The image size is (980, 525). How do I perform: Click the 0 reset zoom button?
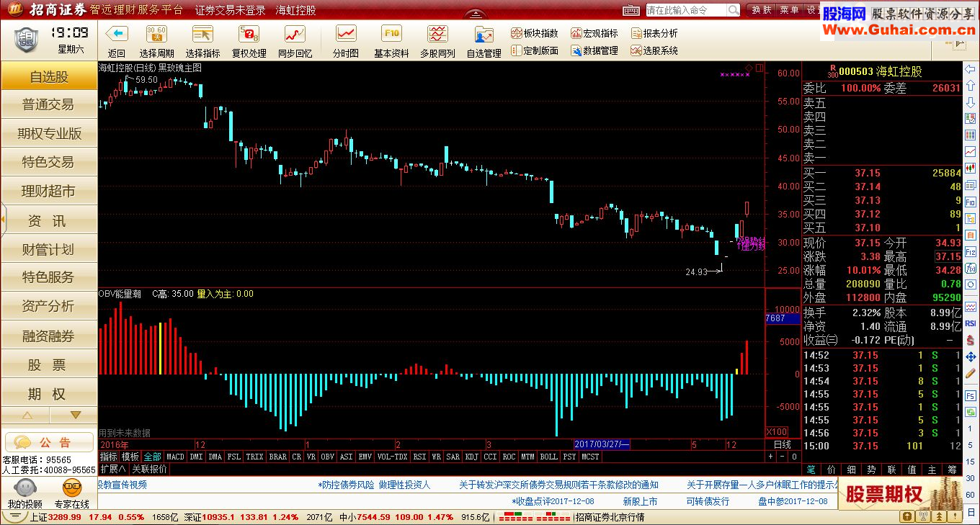(x=793, y=457)
